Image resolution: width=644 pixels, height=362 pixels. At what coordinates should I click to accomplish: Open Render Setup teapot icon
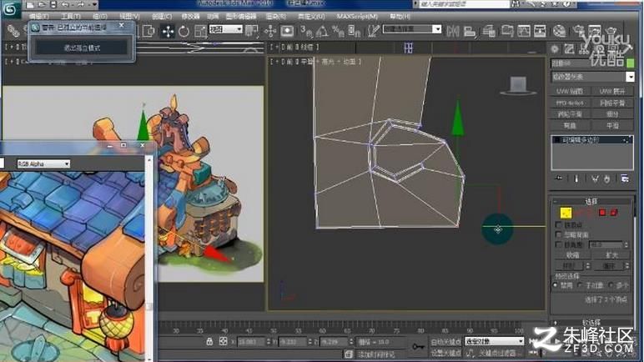579,30
